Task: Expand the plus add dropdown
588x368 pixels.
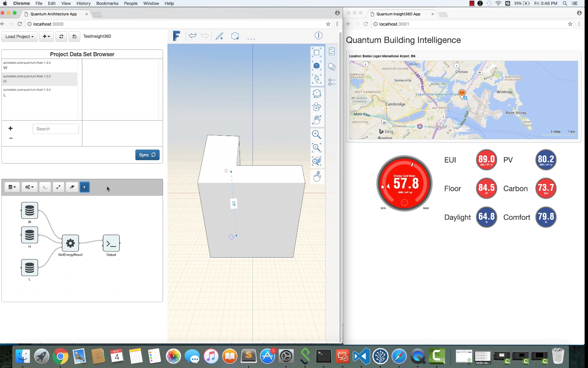Action: point(46,37)
